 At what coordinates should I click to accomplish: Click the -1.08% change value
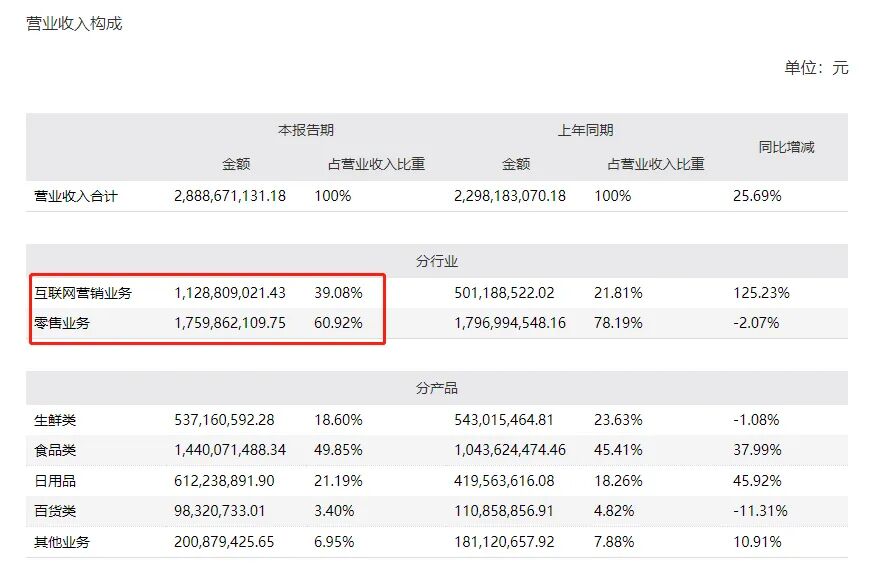756,420
